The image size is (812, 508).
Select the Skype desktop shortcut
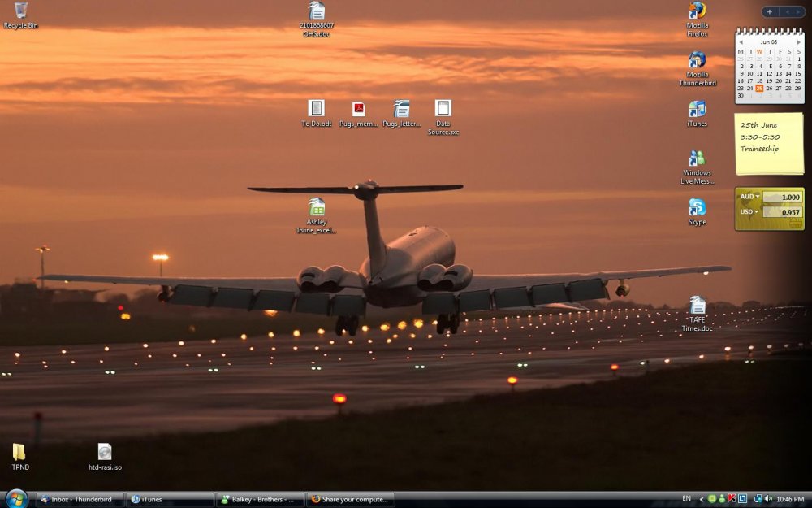(697, 208)
